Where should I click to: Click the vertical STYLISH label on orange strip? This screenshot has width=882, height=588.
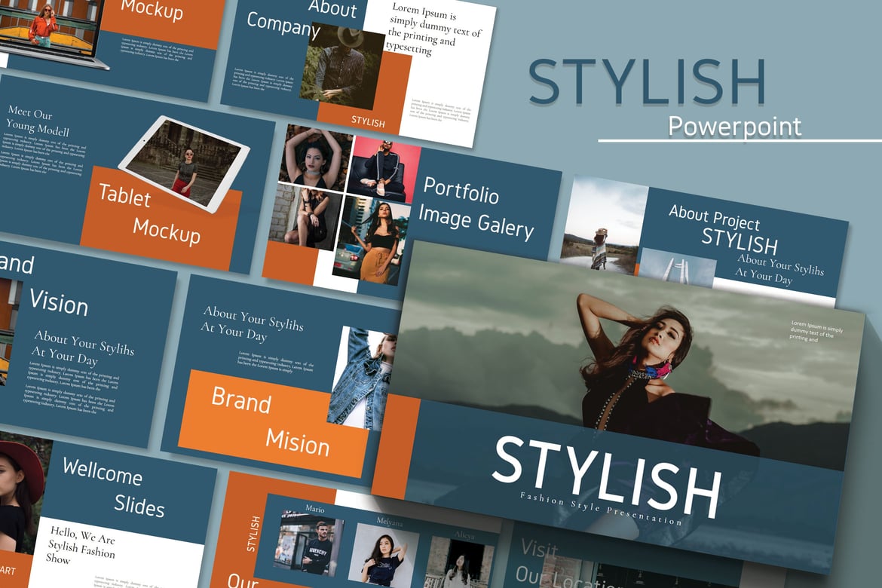pos(254,534)
